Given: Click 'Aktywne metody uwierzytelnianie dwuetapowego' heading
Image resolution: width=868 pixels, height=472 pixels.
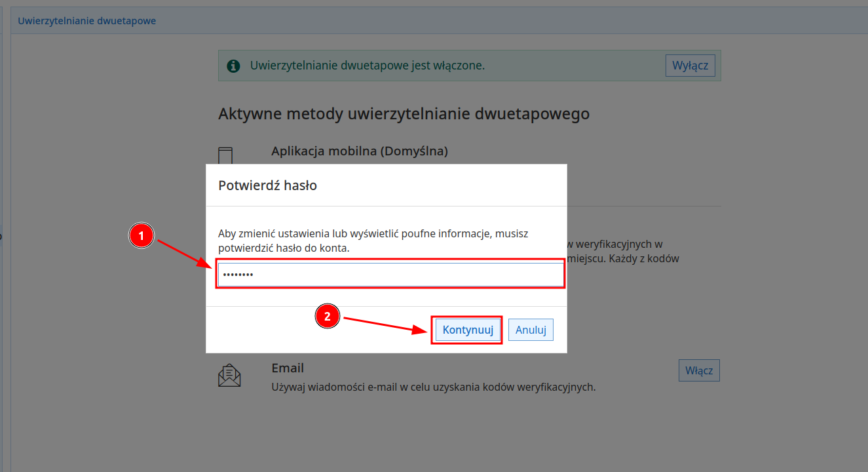Looking at the screenshot, I should point(404,114).
